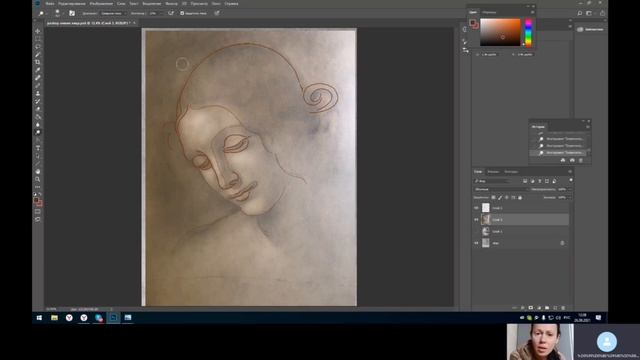Viewport: 640px width, 360px height.
Task: Open the Изображение menu
Action: pyautogui.click(x=101, y=4)
